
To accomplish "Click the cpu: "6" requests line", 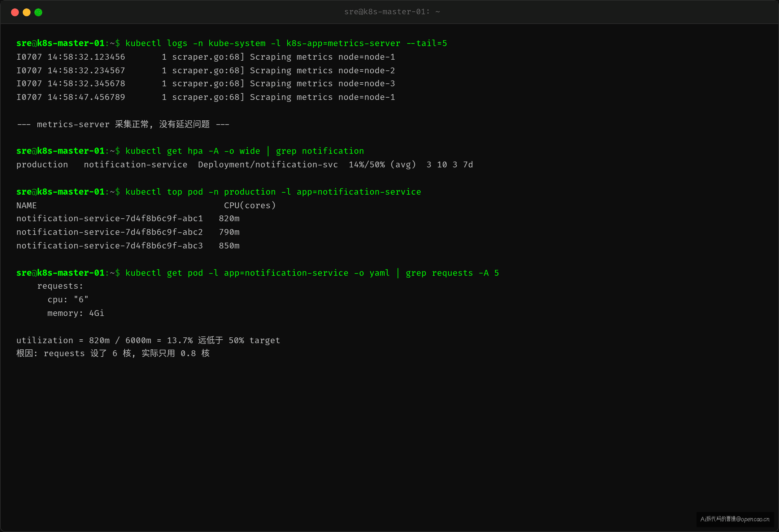I will (x=68, y=299).
